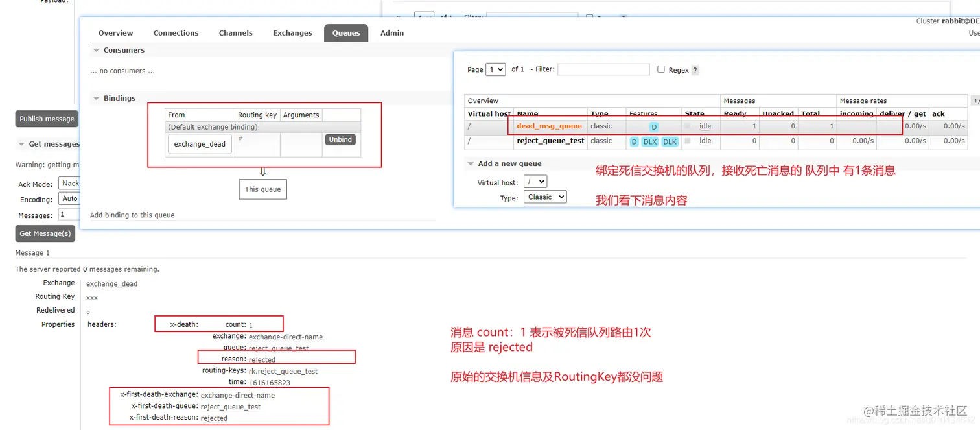Viewport: 980px width, 430px height.
Task: Click the Add binding to this queue heading
Action: pyautogui.click(x=132, y=215)
